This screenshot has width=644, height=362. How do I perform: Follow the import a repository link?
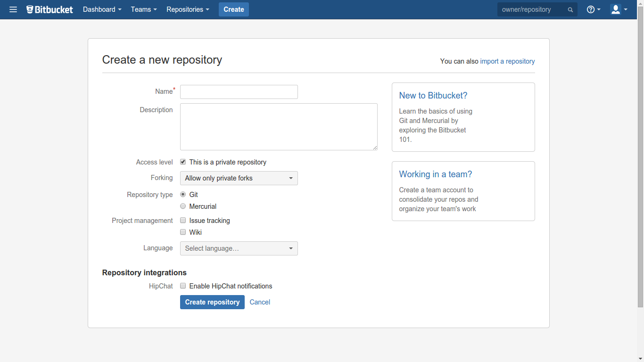coord(507,61)
